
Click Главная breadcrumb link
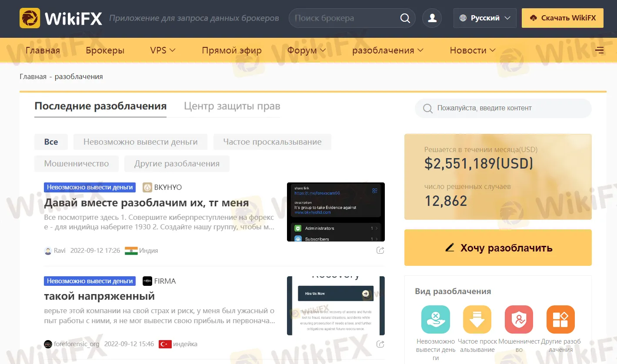[x=33, y=76]
